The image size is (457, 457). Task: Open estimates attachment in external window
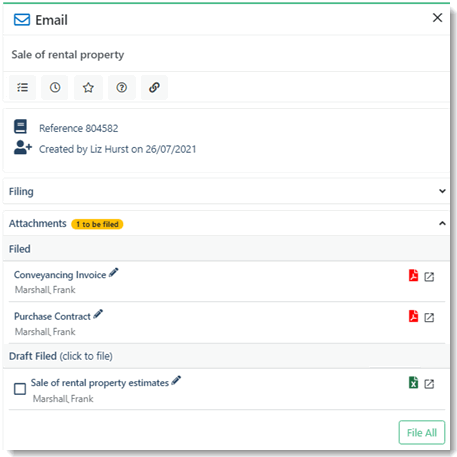(429, 384)
